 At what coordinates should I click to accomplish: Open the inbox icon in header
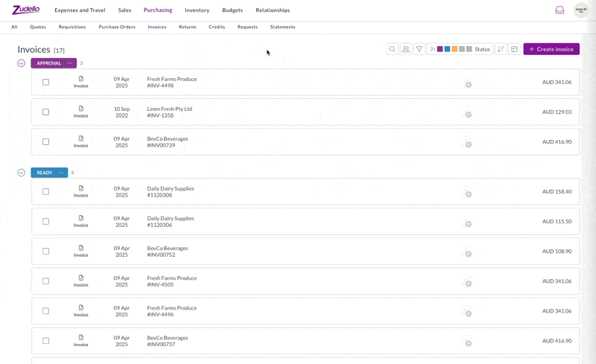click(x=559, y=10)
